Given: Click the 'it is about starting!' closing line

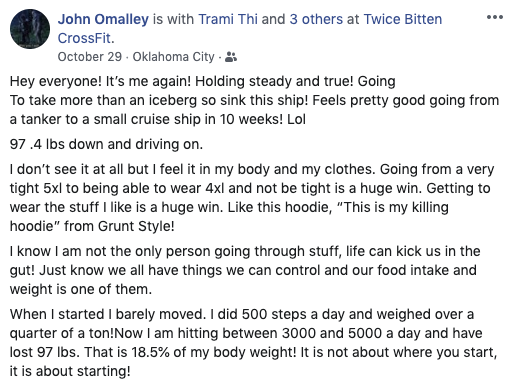Looking at the screenshot, I should pos(70,371).
